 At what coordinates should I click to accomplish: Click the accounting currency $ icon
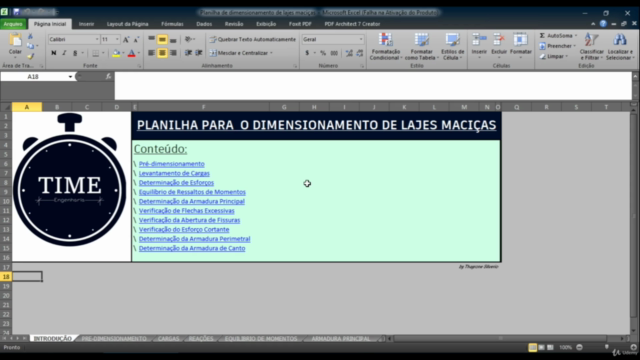307,53
